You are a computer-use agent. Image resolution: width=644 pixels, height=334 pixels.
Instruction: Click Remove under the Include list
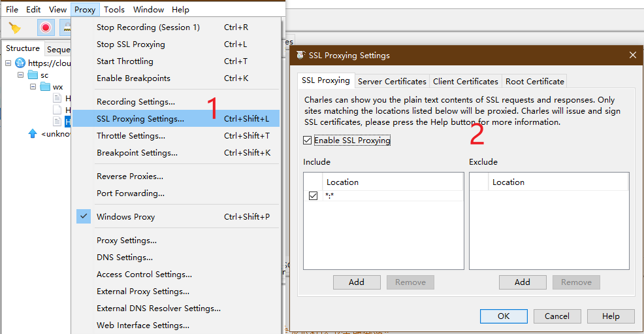[410, 282]
